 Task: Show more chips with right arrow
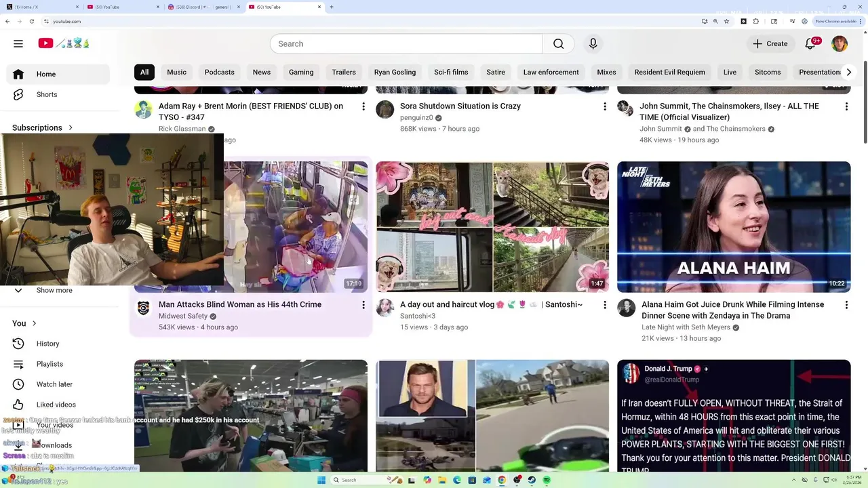pyautogui.click(x=848, y=72)
